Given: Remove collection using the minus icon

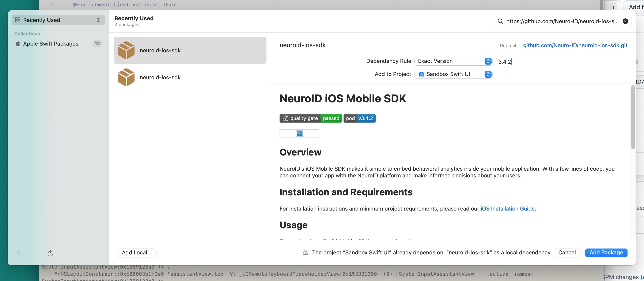Looking at the screenshot, I should click(34, 253).
